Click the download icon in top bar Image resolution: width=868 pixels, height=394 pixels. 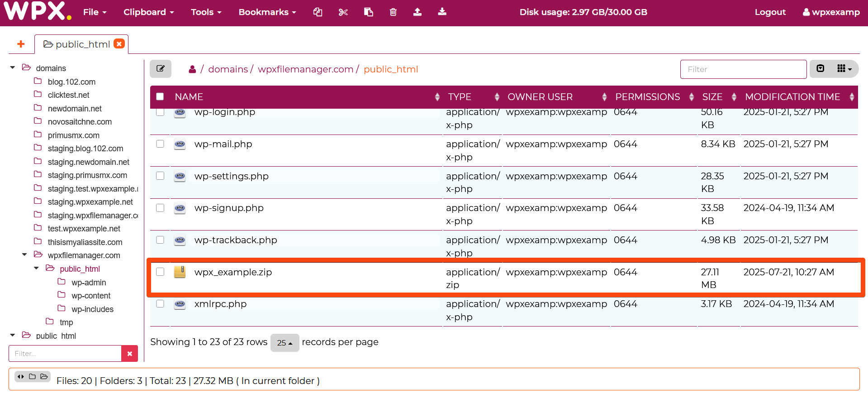[442, 12]
